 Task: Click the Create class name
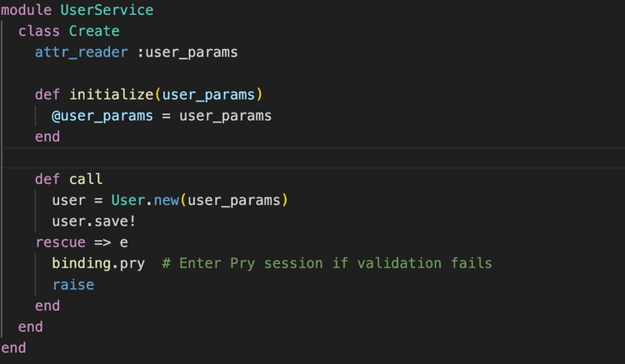(x=94, y=32)
